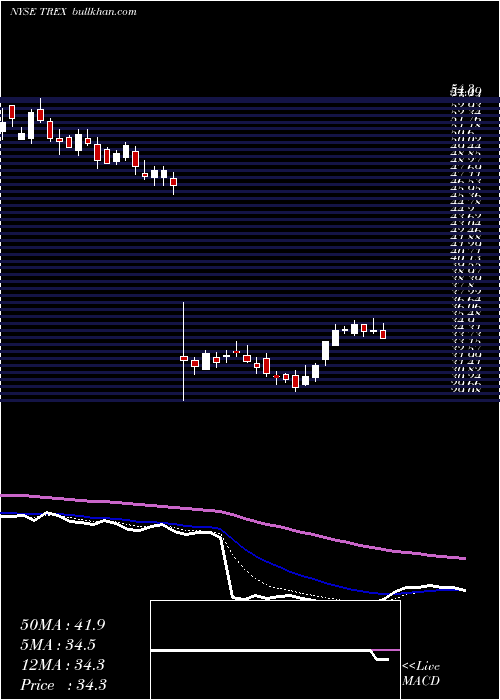Click the NYSE TREX ticker label
Image resolution: width=500 pixels, height=700 pixels.
(x=38, y=12)
